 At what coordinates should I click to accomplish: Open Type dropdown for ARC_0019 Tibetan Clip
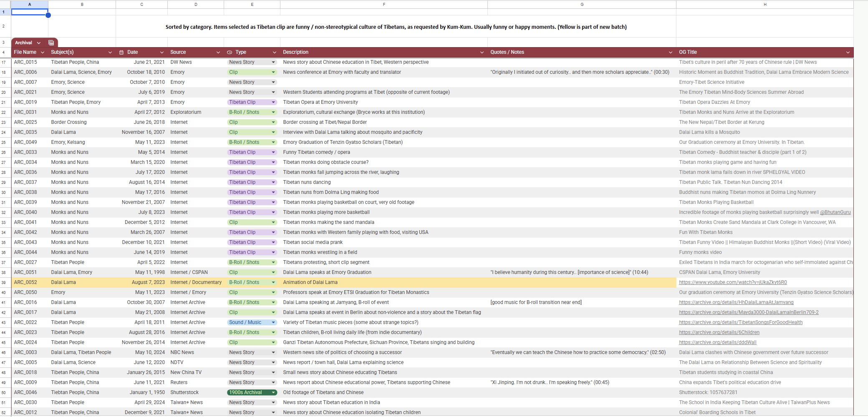[273, 102]
